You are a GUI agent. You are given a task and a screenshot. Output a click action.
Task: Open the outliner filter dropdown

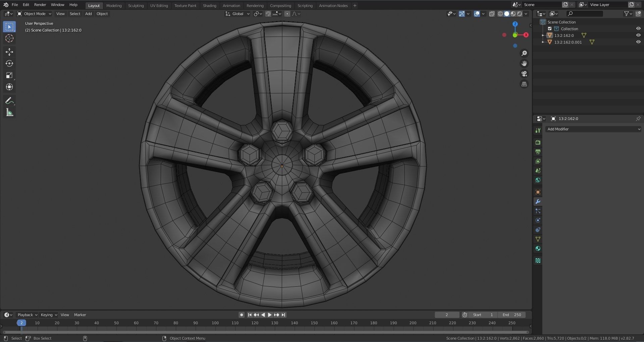628,14
